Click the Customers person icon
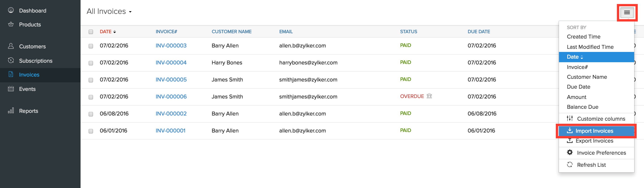Viewport: 644px width, 188px height. pos(11,46)
